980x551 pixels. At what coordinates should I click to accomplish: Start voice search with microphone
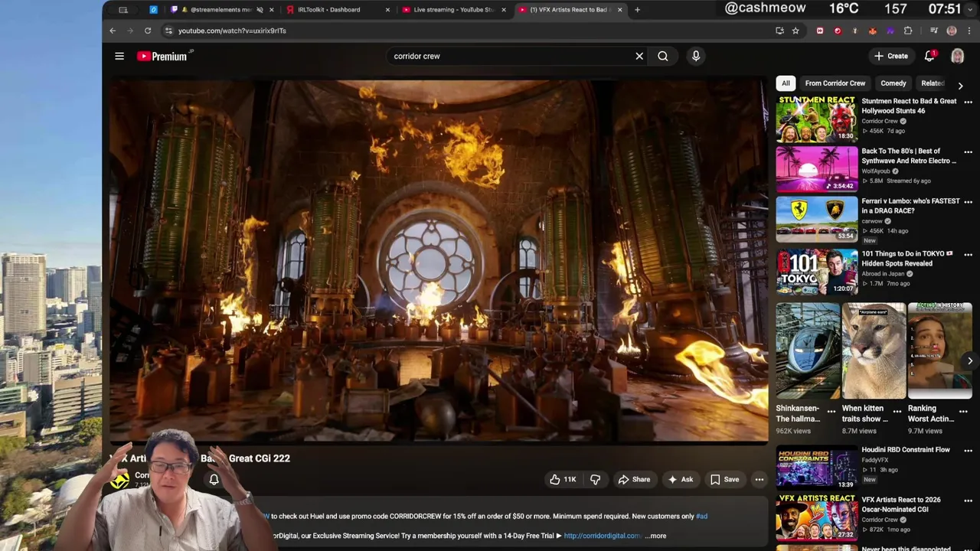coord(696,56)
